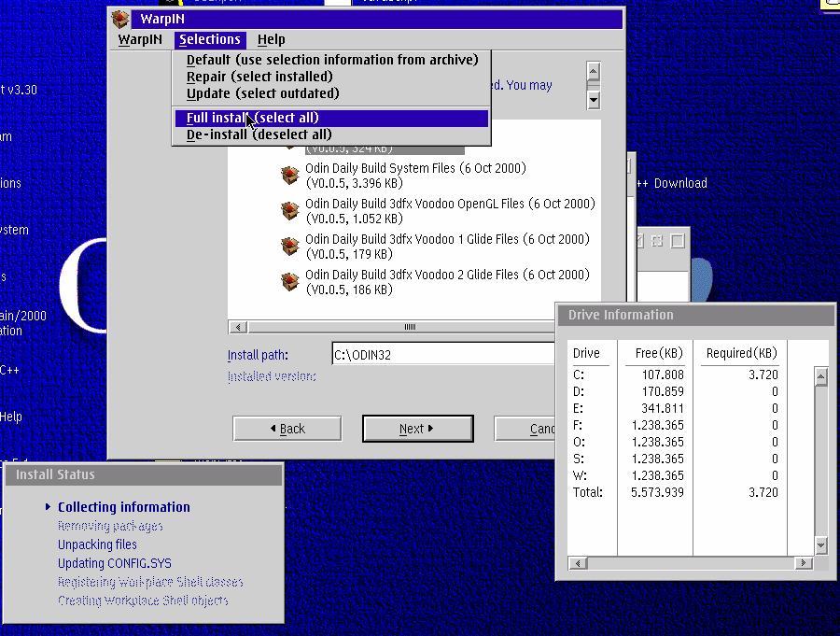The width and height of the screenshot is (840, 636).
Task: Click the 'Required(KB)' column header
Action: point(741,353)
